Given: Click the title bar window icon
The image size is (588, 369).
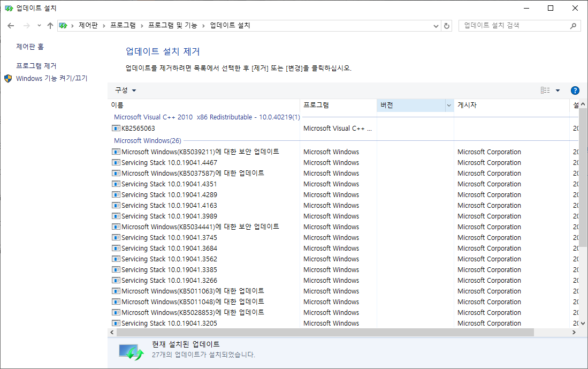Looking at the screenshot, I should pyautogui.click(x=9, y=8).
